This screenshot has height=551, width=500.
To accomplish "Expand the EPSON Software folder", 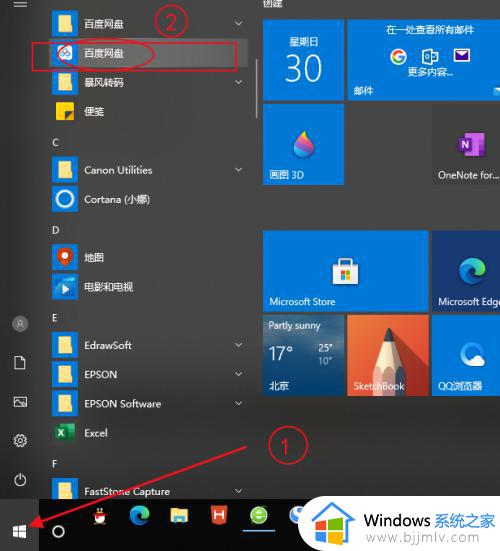I will point(149,403).
